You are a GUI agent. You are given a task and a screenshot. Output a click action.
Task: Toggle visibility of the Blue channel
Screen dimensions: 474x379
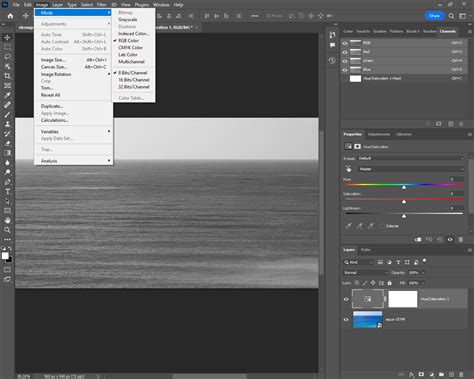345,70
